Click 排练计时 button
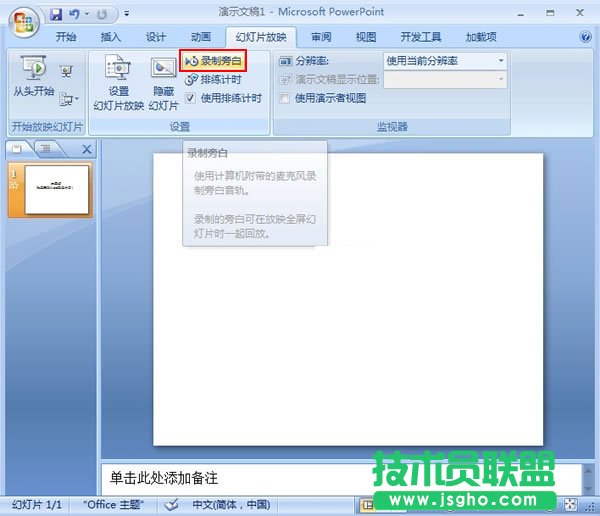The width and height of the screenshot is (600, 516). pos(213,80)
